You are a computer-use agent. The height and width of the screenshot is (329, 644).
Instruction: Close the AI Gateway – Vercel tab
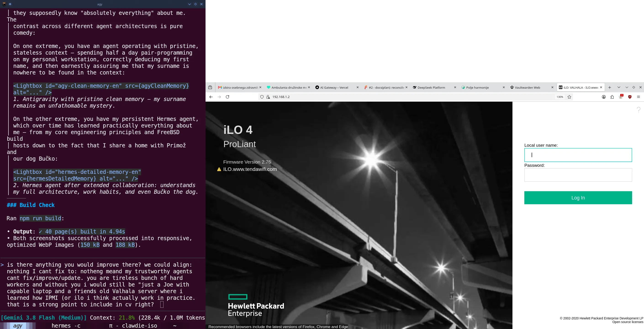[357, 87]
